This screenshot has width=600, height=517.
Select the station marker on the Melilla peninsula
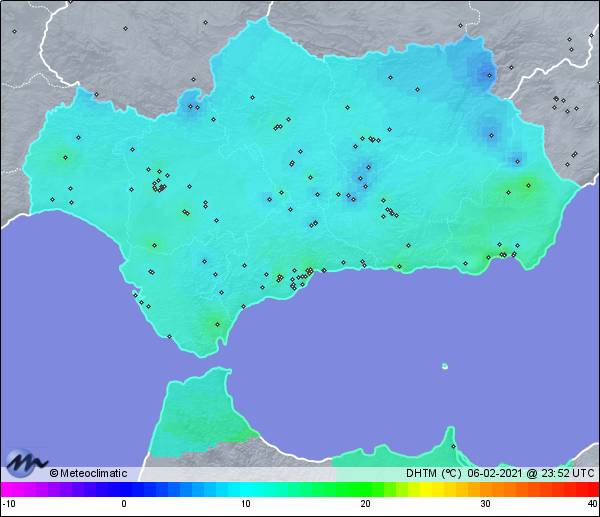click(x=453, y=446)
